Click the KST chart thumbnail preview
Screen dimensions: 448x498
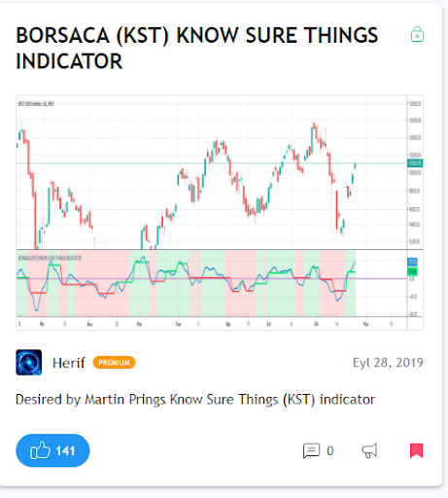pyautogui.click(x=220, y=212)
